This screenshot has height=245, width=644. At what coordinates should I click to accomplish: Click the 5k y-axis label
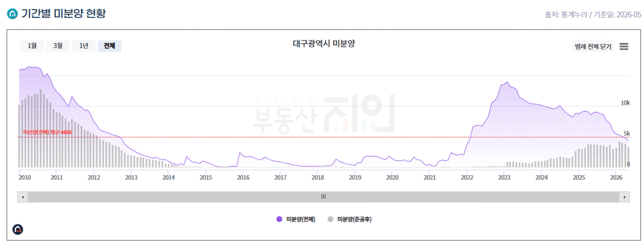click(x=627, y=133)
